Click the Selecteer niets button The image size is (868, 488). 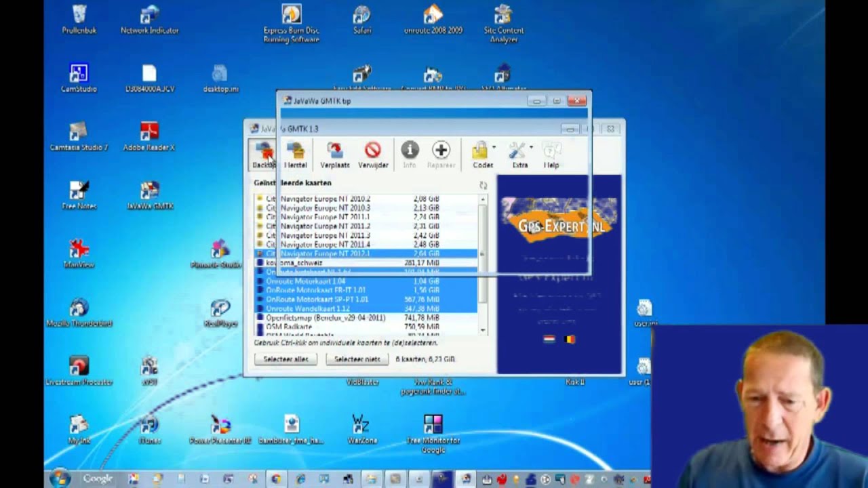[357, 359]
